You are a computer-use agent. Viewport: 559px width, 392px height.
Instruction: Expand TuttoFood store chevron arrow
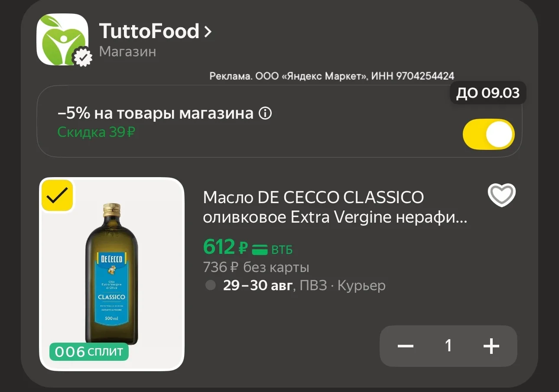coord(208,32)
